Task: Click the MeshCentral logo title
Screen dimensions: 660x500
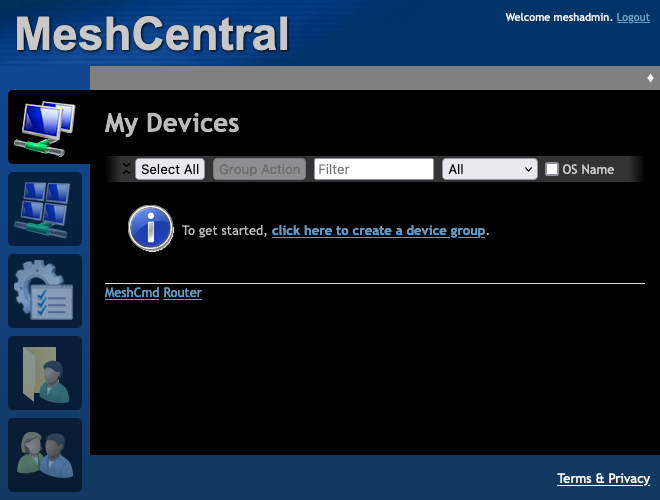Action: (x=152, y=34)
